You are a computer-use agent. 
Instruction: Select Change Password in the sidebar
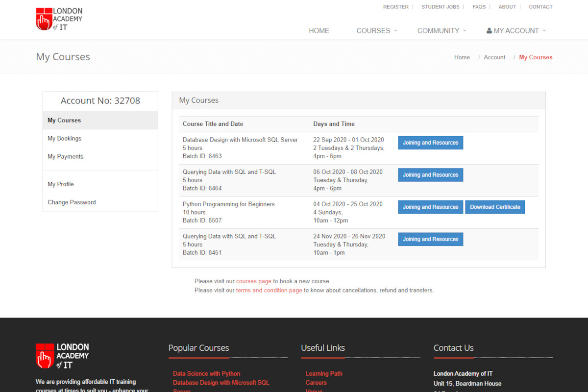pyautogui.click(x=72, y=202)
